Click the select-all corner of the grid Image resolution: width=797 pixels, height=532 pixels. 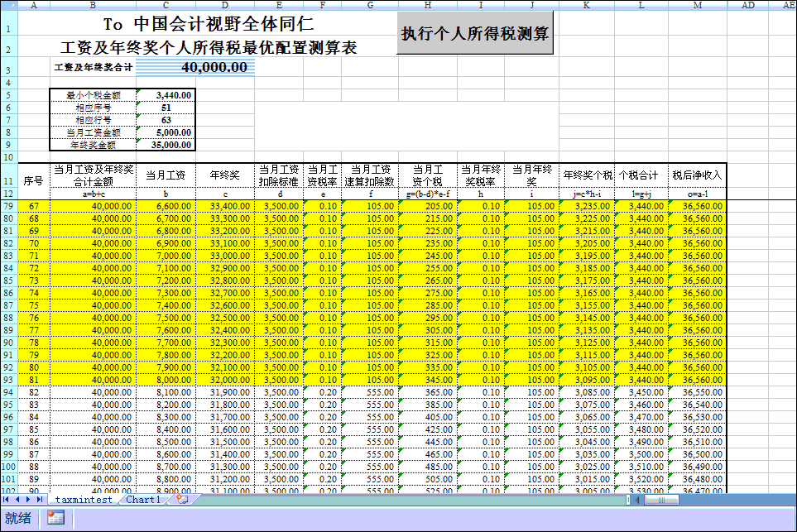tap(8, 4)
